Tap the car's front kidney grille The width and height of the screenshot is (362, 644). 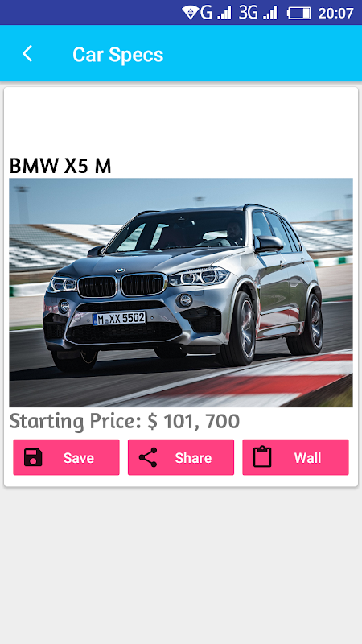120,286
